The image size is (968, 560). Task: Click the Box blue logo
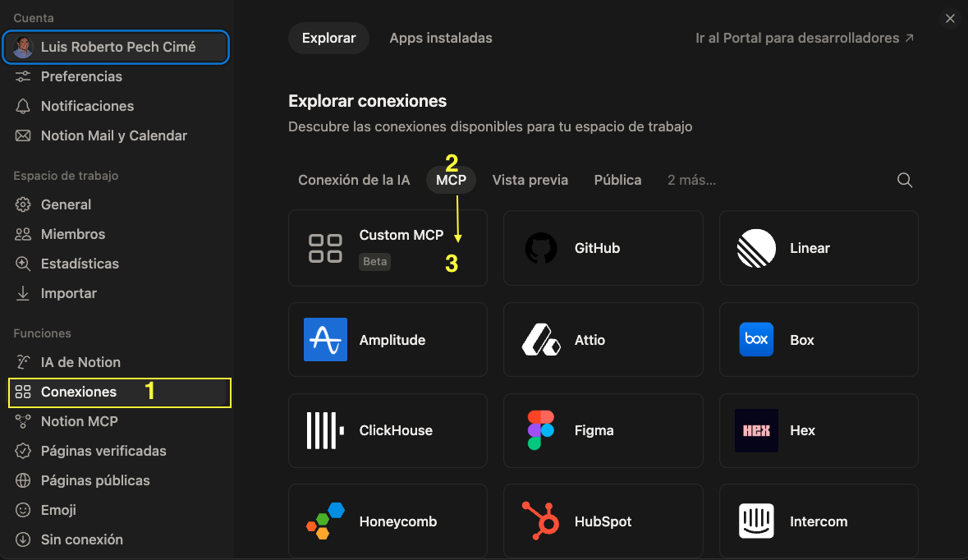756,340
